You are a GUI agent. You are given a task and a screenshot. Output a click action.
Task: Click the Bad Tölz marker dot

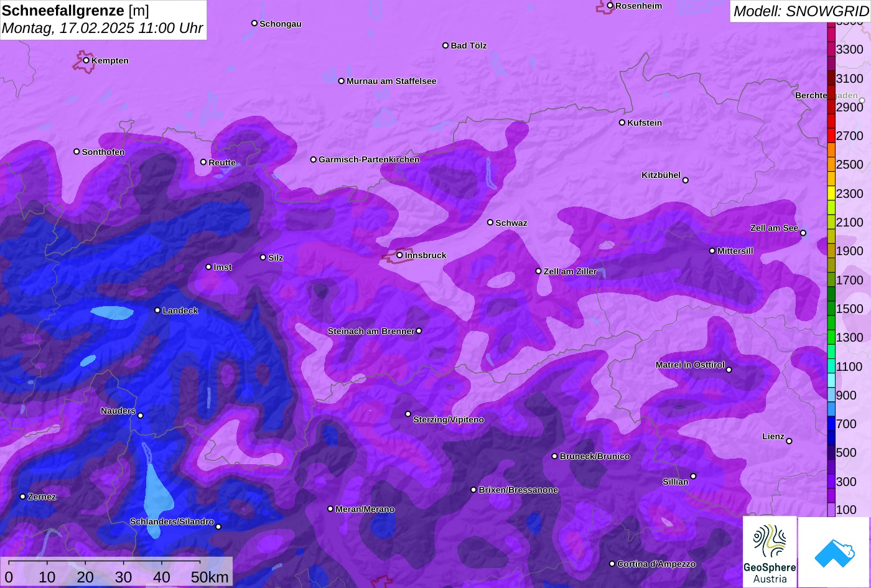pyautogui.click(x=445, y=45)
